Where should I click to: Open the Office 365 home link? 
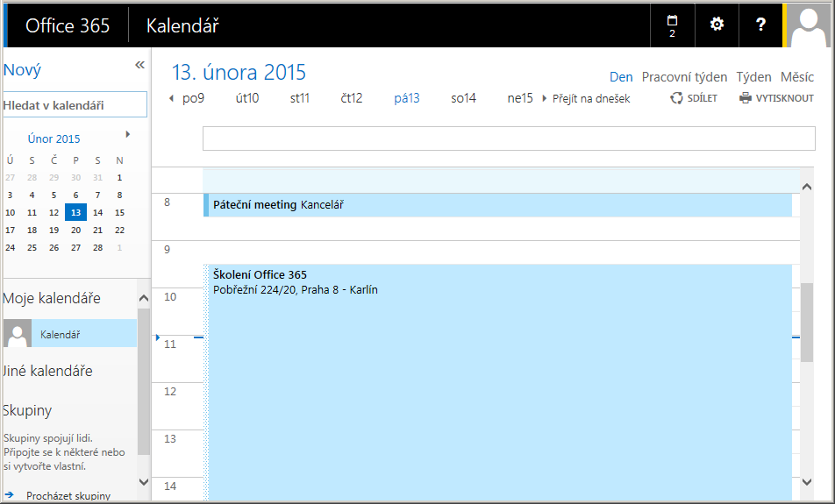(68, 25)
